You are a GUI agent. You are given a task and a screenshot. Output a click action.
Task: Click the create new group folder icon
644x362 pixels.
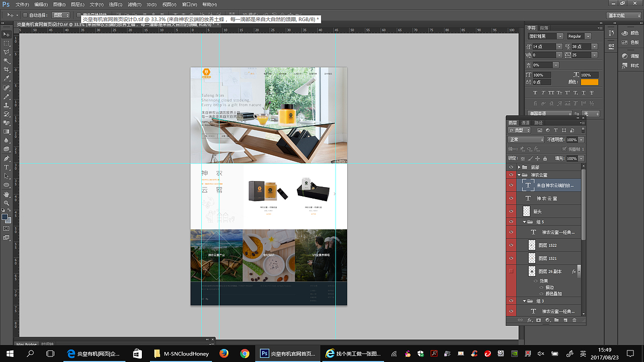click(556, 320)
